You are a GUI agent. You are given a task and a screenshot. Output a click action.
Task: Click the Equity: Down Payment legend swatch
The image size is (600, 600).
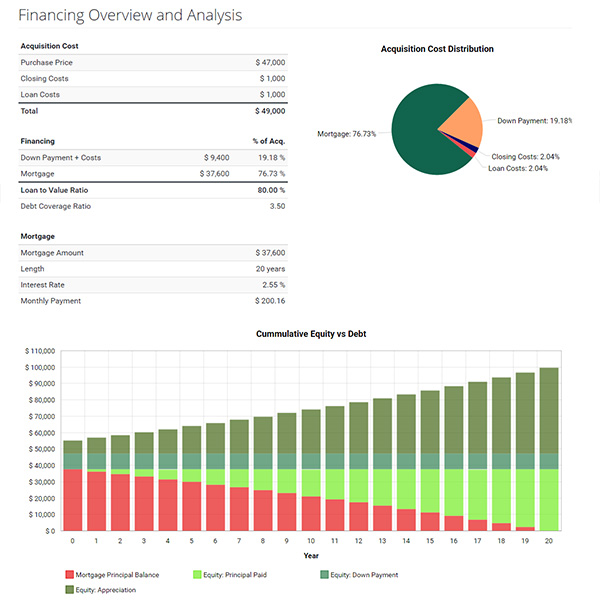[x=324, y=574]
